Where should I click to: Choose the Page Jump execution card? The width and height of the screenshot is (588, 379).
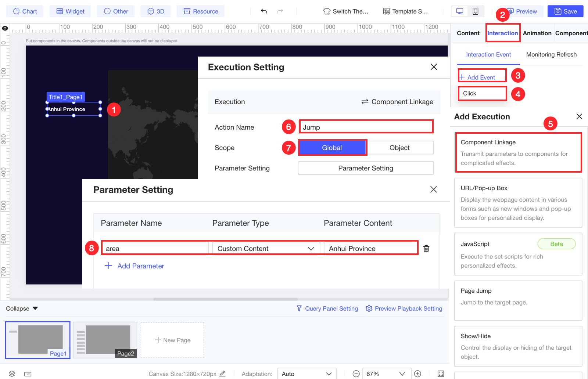click(518, 301)
